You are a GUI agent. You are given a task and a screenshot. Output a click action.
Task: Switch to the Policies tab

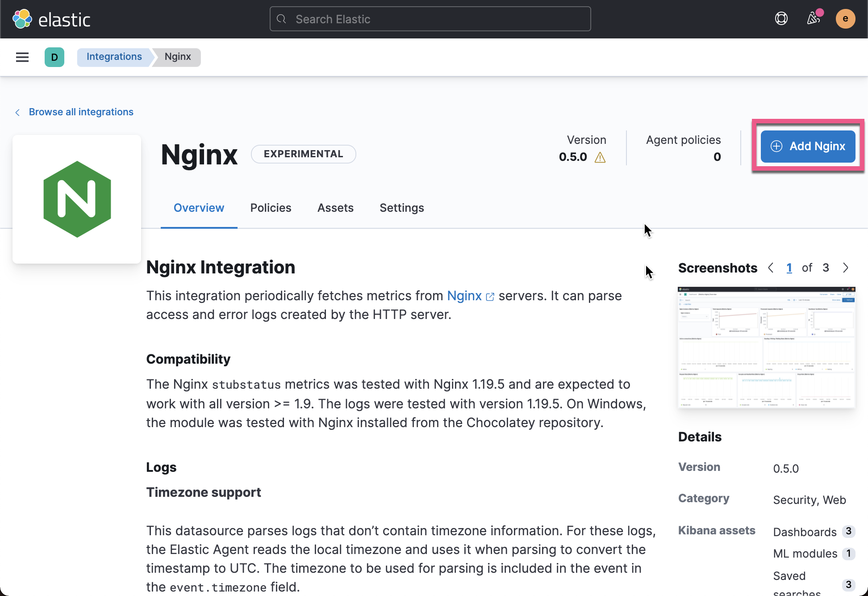coord(271,208)
